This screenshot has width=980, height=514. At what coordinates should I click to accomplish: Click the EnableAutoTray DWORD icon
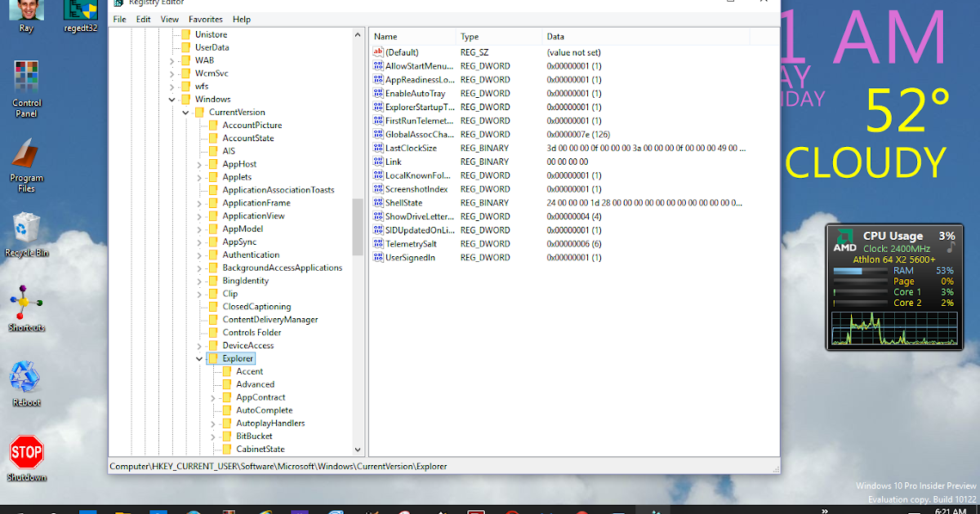pyautogui.click(x=378, y=93)
